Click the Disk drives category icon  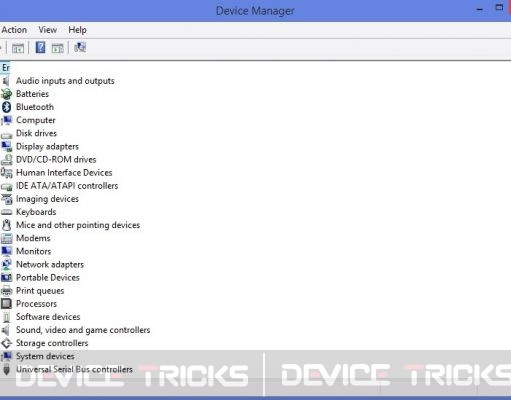[x=6, y=135]
